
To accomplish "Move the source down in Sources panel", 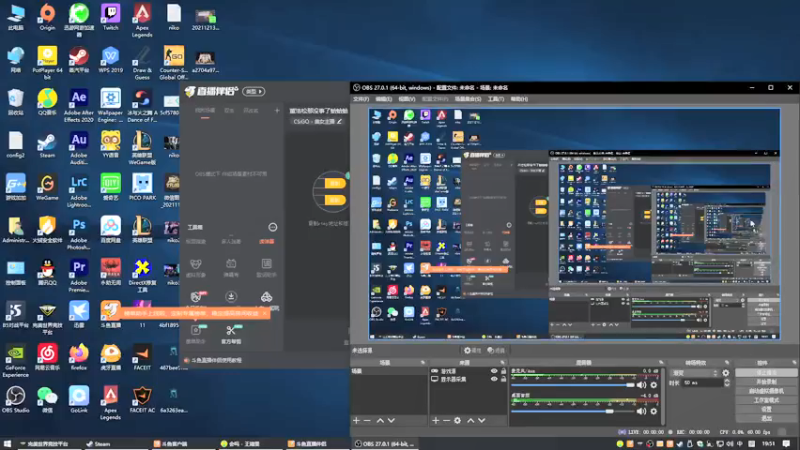I will click(482, 420).
